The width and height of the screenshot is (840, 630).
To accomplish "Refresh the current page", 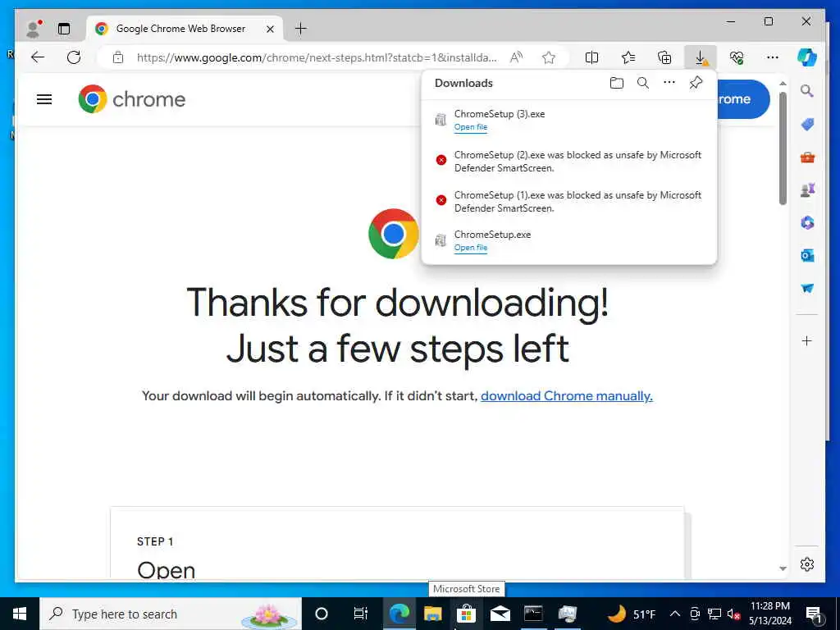I will 74,57.
